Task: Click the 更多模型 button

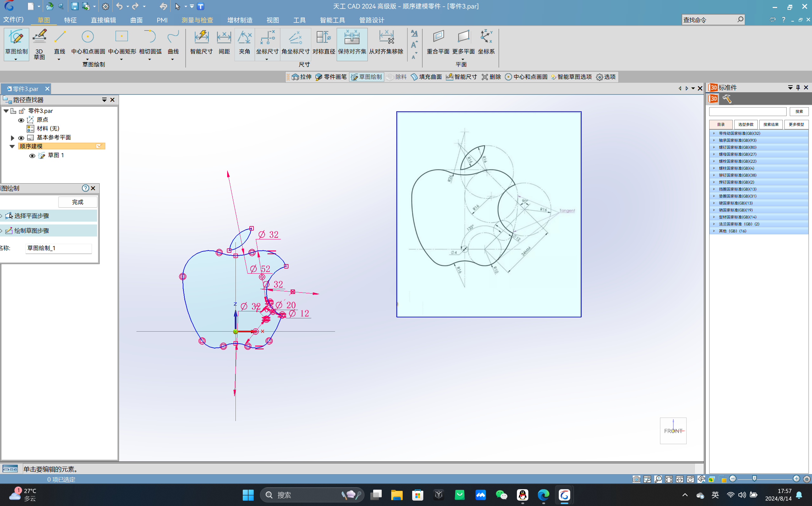Action: (x=796, y=125)
